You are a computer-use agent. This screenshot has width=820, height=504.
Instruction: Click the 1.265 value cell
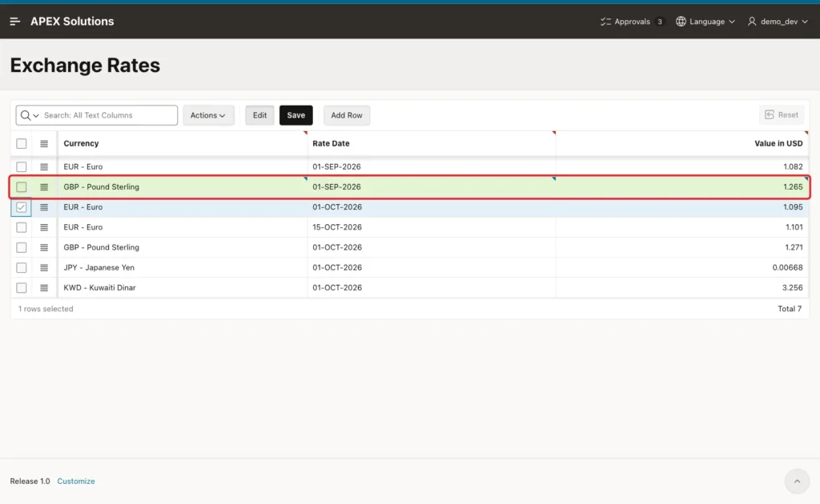pyautogui.click(x=682, y=187)
